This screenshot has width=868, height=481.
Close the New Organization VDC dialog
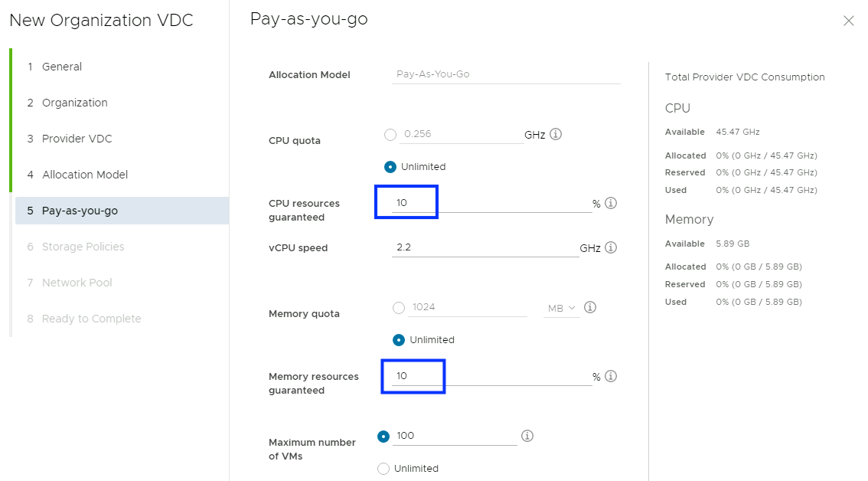pyautogui.click(x=848, y=21)
